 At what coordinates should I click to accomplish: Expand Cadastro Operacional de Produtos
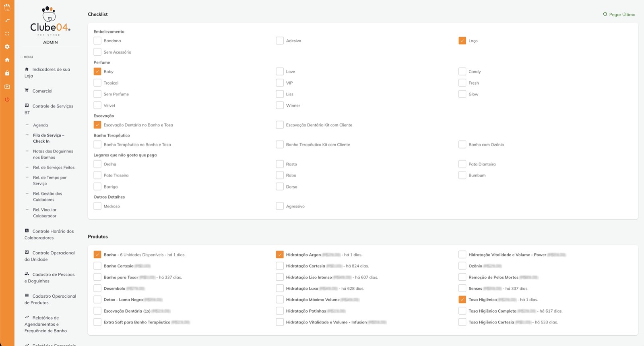[50, 299]
